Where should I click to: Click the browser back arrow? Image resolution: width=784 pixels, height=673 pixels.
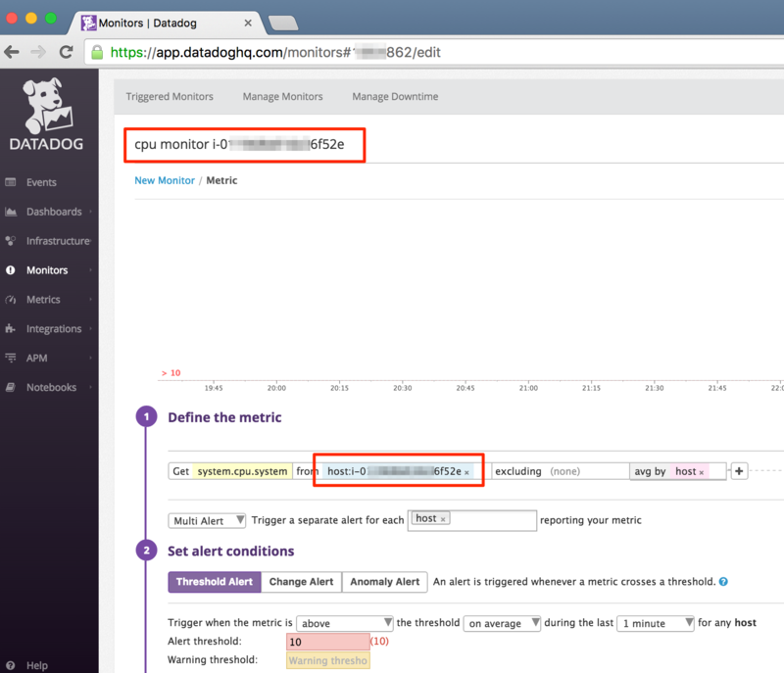tap(12, 52)
